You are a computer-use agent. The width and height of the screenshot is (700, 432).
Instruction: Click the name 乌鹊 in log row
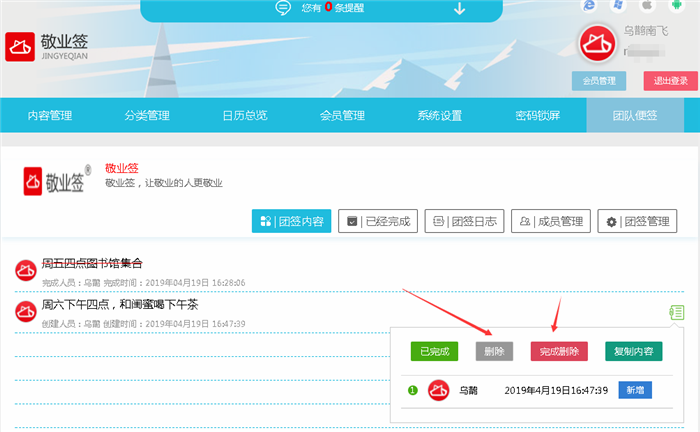[468, 391]
